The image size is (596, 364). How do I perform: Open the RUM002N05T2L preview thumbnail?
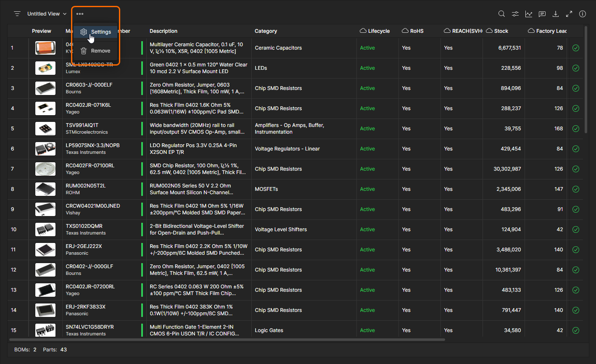point(45,189)
